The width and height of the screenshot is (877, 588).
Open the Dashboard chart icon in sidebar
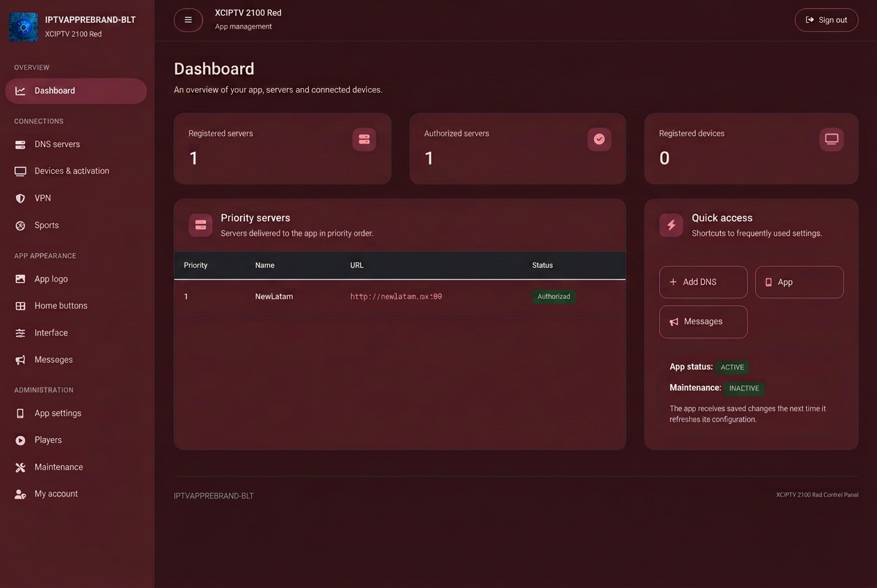click(21, 91)
